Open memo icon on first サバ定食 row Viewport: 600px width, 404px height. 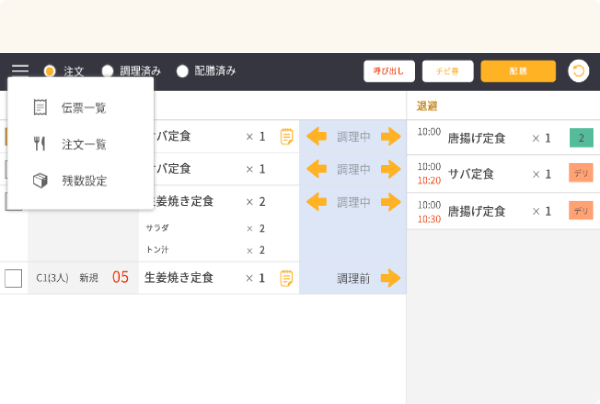[286, 137]
